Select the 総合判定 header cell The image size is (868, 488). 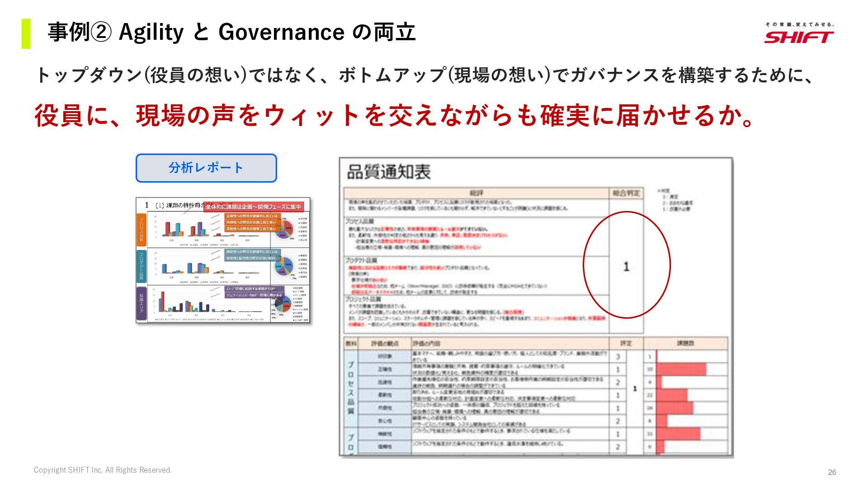coord(626,193)
